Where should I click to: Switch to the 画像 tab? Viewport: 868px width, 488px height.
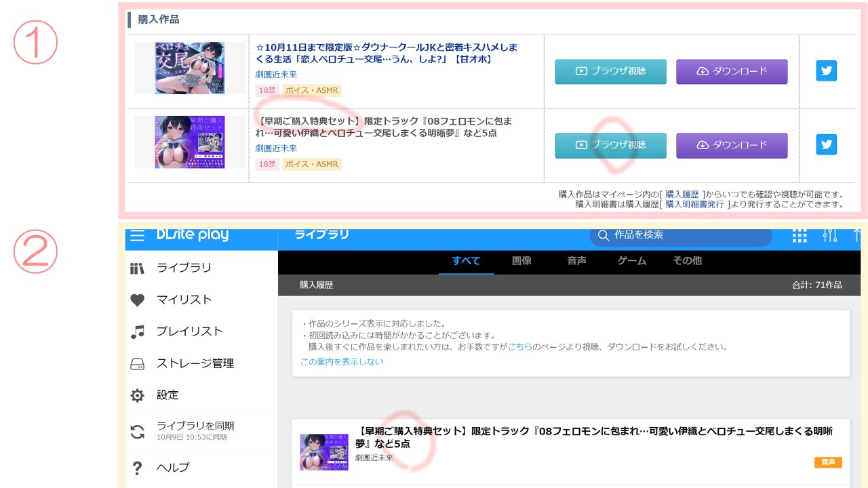(x=521, y=261)
